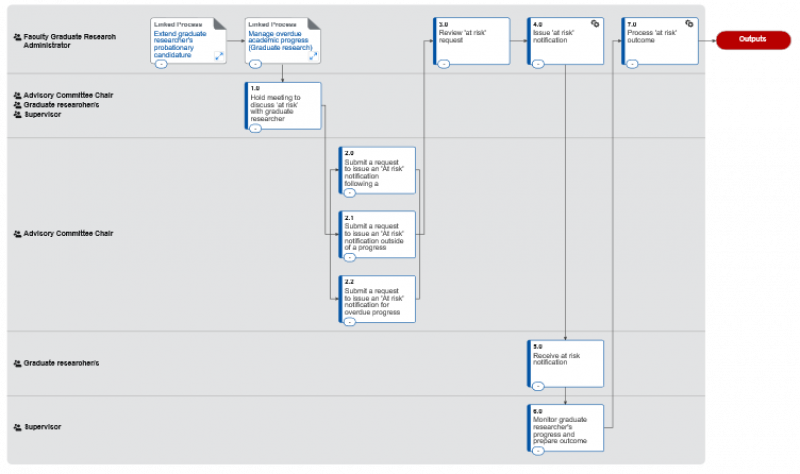The height and width of the screenshot is (474, 800).
Task: Click 'Advisory Committee Chair' label in the three-role lane
Action: point(68,95)
